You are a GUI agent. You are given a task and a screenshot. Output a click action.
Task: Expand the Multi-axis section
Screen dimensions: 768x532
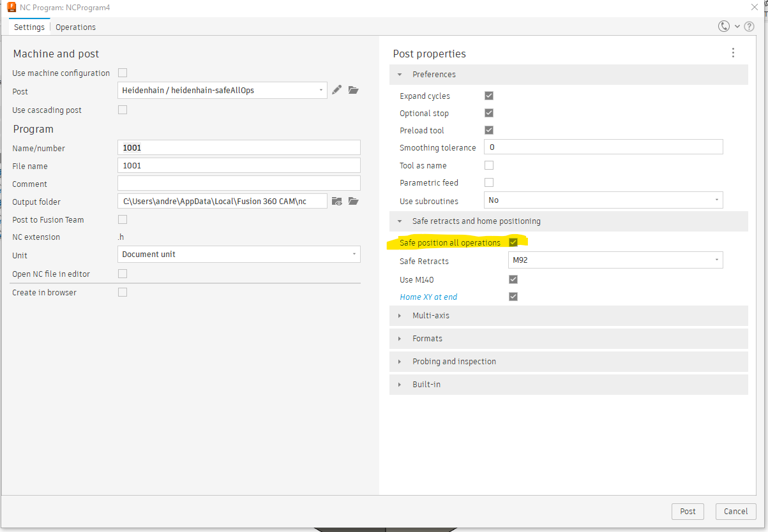point(568,316)
